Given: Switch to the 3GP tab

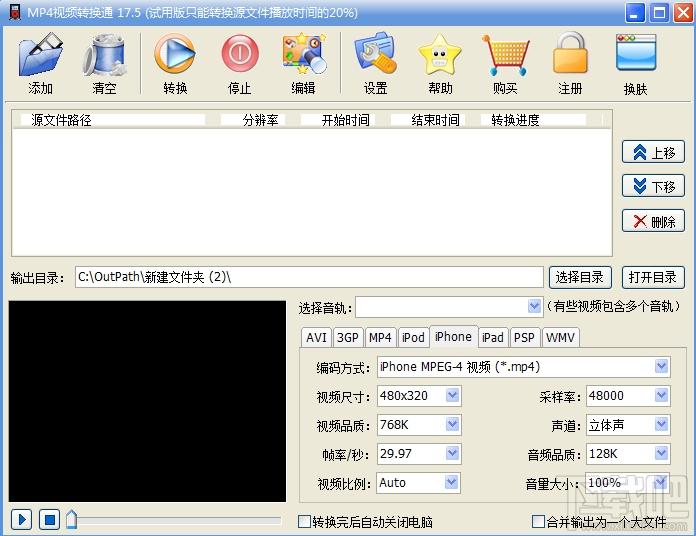Looking at the screenshot, I should [x=348, y=338].
